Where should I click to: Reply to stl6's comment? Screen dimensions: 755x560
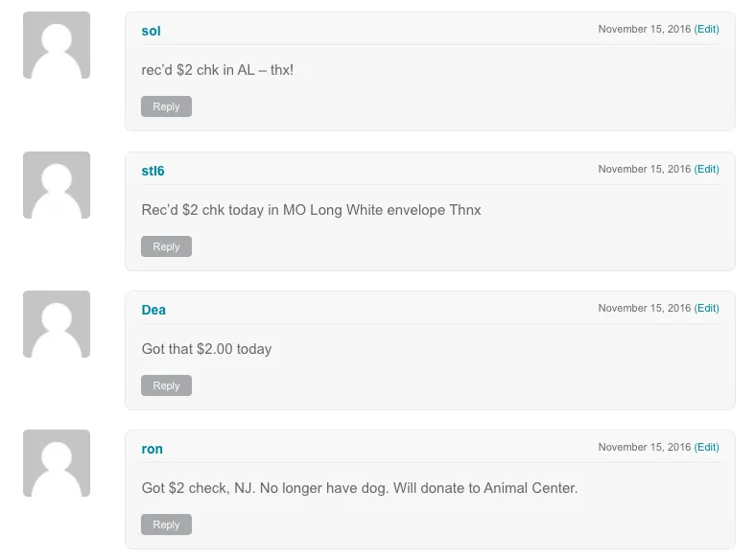coord(166,246)
